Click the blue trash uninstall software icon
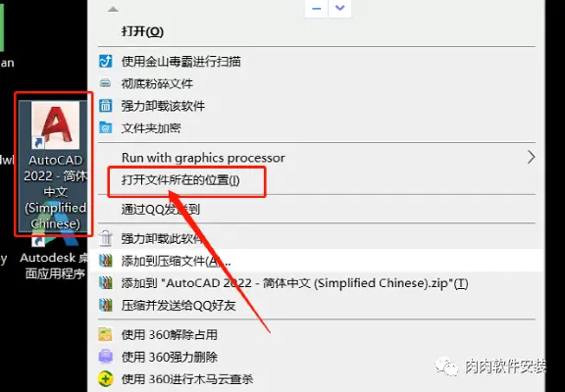This screenshot has width=565, height=392. [106, 106]
